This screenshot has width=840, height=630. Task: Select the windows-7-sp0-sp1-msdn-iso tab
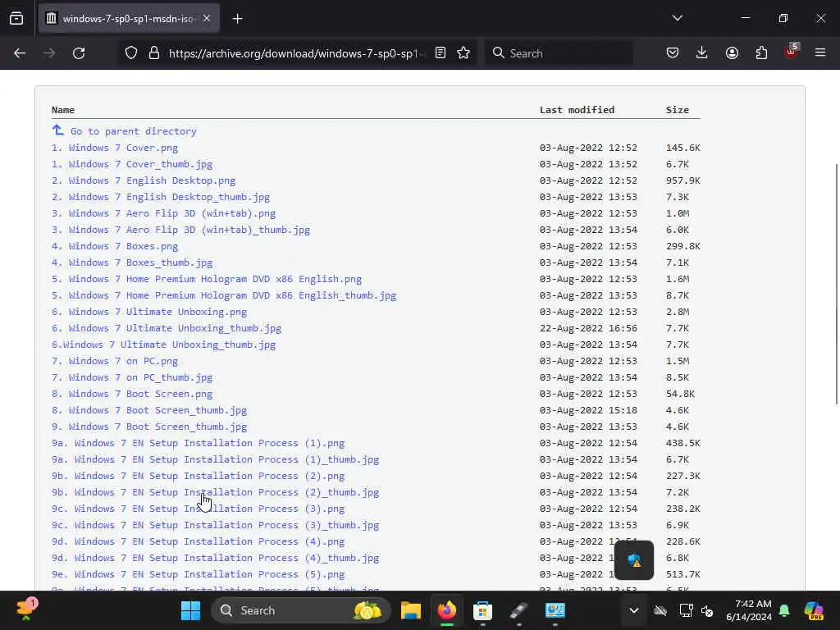129,19
